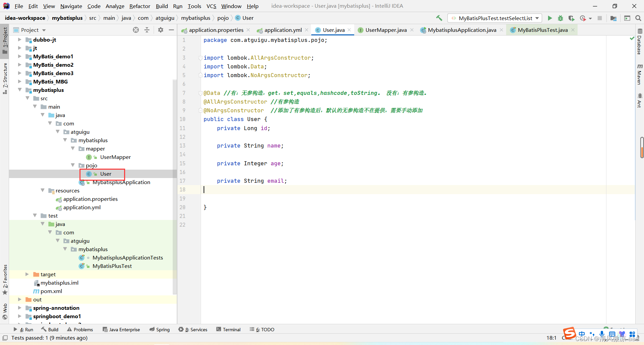Click the Debug bug icon
This screenshot has height=345, width=644.
click(560, 18)
